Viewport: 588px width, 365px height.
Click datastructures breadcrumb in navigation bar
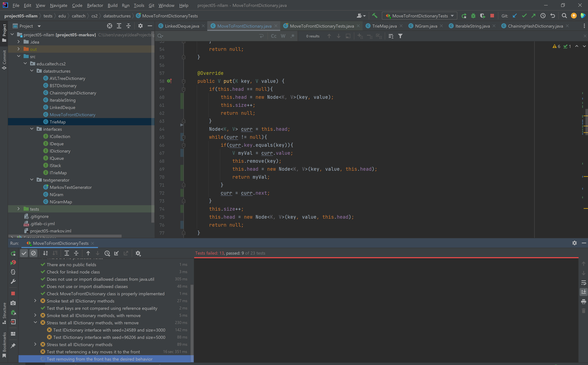coord(117,16)
